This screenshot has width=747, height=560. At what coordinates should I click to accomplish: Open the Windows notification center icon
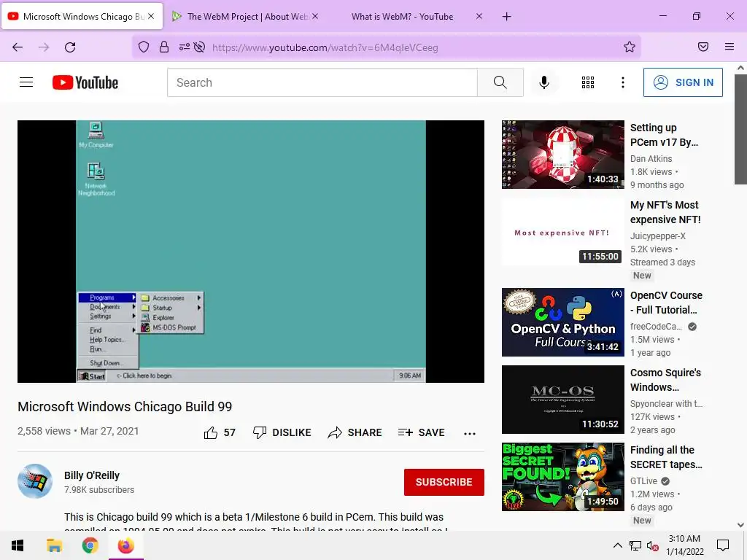(723, 545)
